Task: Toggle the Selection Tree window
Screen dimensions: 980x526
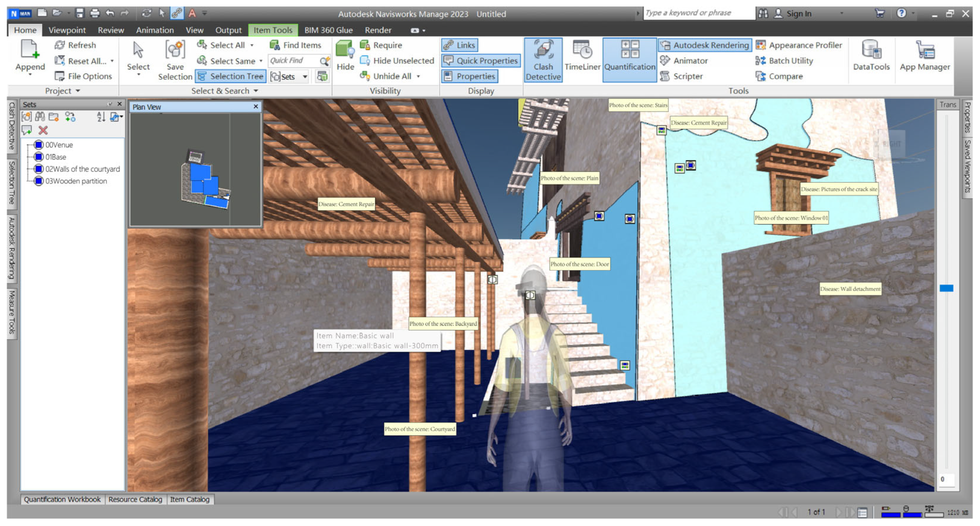Action: coord(230,77)
